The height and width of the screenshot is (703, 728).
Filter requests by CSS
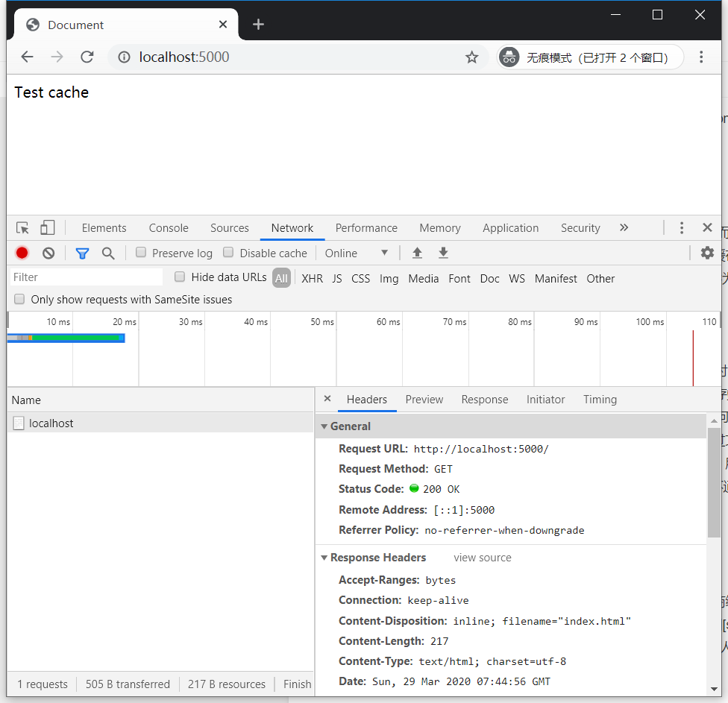361,278
